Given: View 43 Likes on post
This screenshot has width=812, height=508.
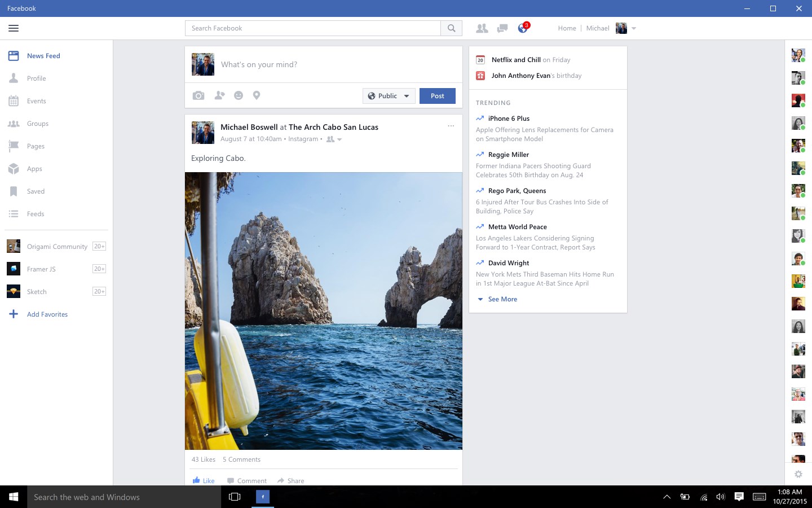Looking at the screenshot, I should pos(204,459).
